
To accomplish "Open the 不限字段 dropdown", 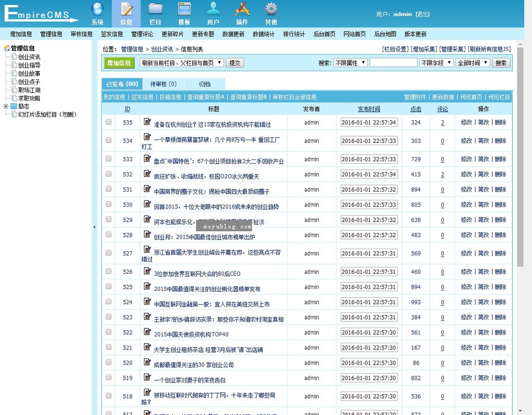I will coord(436,63).
